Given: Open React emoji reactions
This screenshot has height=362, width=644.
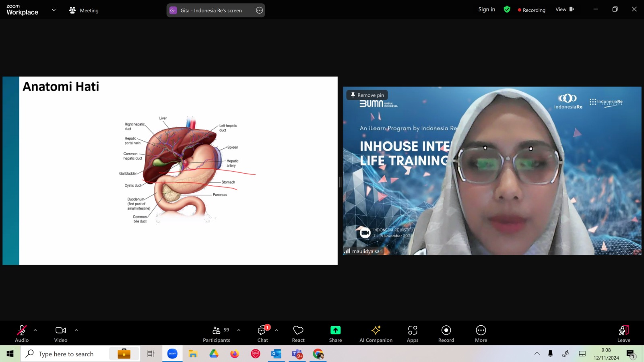Looking at the screenshot, I should pyautogui.click(x=298, y=333).
